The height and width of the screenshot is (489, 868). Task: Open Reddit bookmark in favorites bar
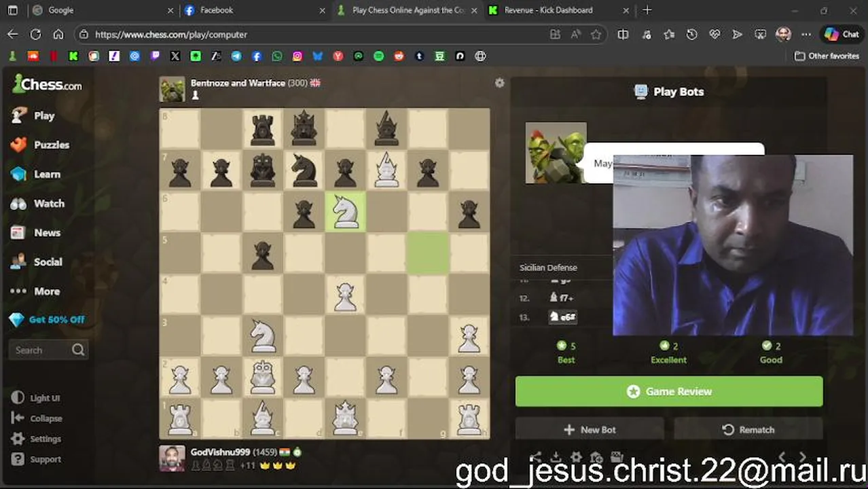[399, 56]
